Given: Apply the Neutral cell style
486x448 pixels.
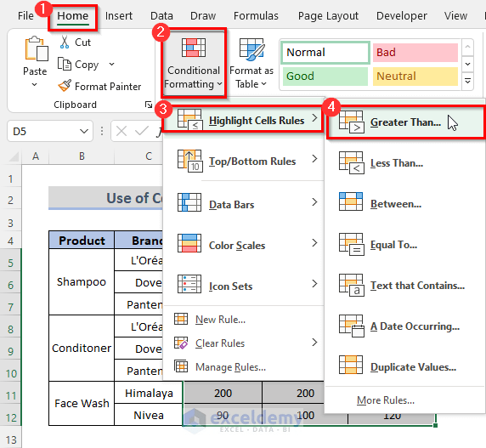Looking at the screenshot, I should [415, 77].
